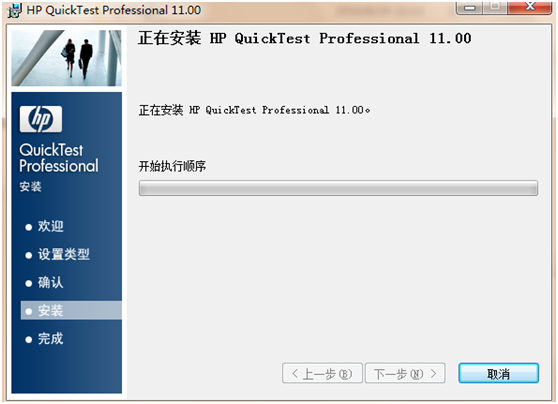This screenshot has width=558, height=404.
Task: Click the HP logo in sidebar
Action: 41,119
